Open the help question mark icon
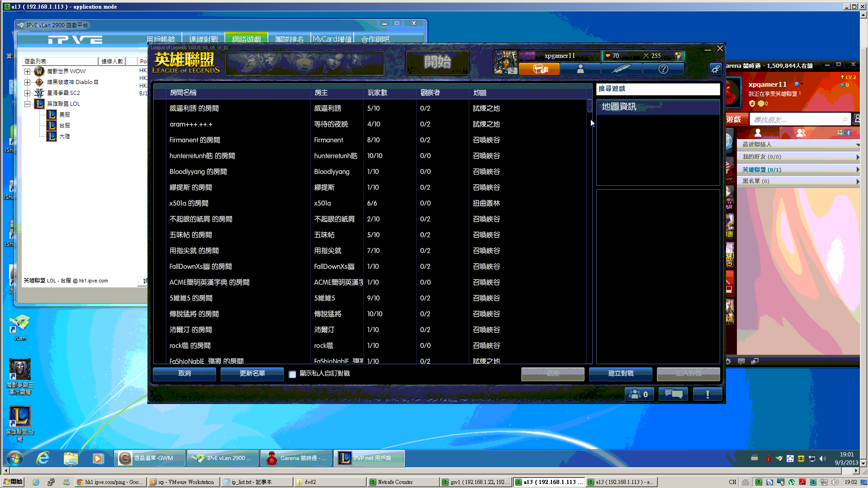This screenshot has height=488, width=868. [x=663, y=69]
